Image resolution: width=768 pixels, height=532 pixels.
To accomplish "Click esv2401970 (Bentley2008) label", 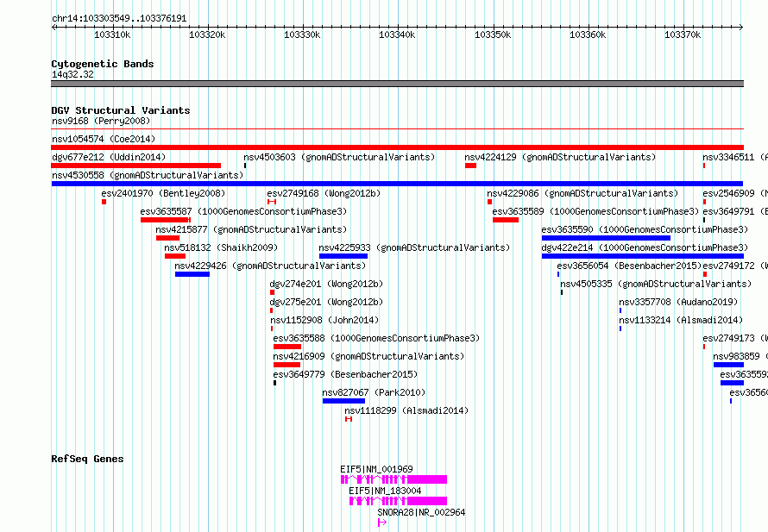I will pyautogui.click(x=163, y=193).
